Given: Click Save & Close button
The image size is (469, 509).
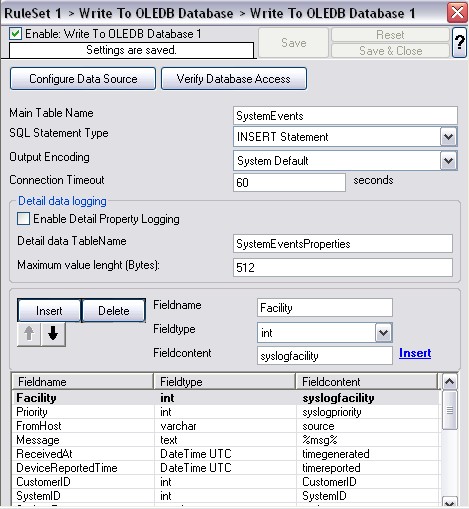Looking at the screenshot, I should point(390,51).
